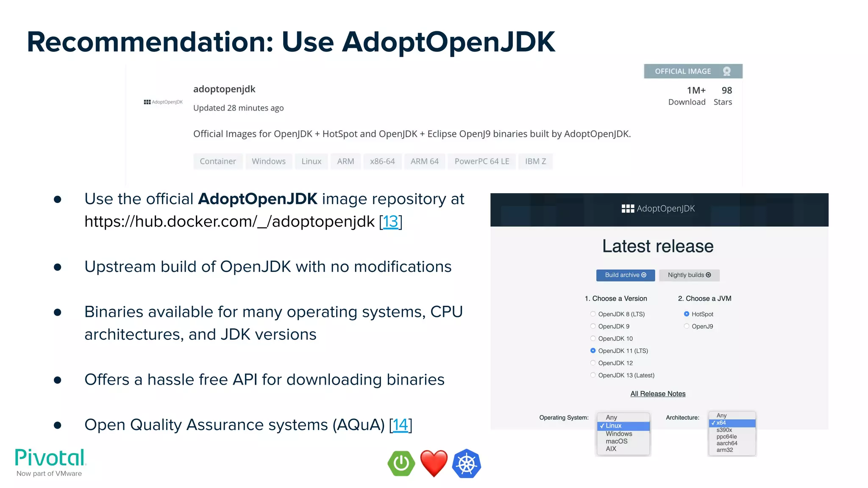Click the Pivotal logo
This screenshot has width=868, height=488.
(50, 458)
